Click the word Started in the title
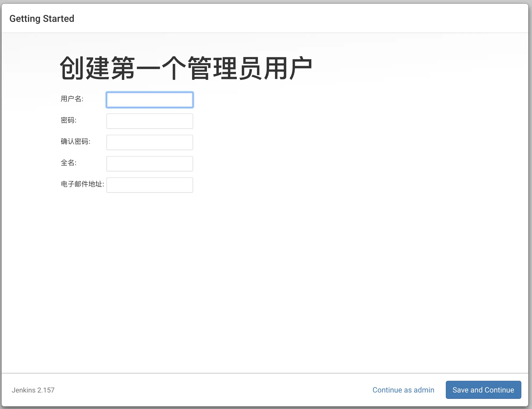Image resolution: width=532 pixels, height=409 pixels. 58,19
